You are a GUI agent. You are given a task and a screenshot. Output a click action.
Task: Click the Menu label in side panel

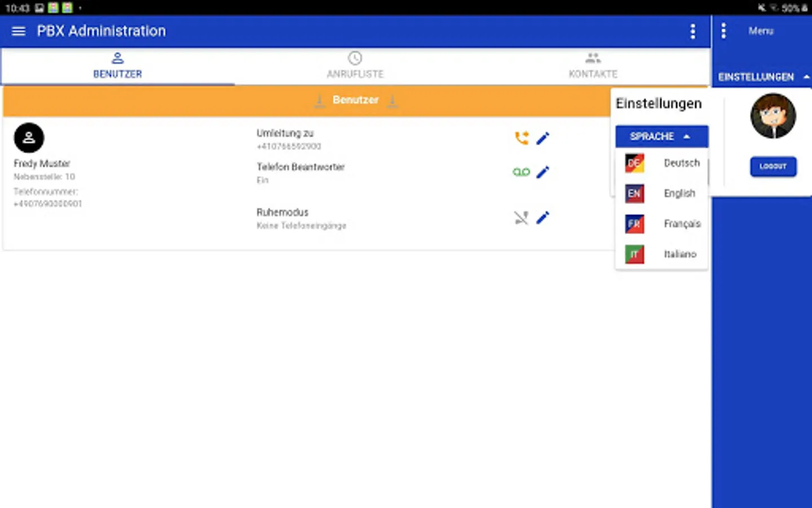761,31
